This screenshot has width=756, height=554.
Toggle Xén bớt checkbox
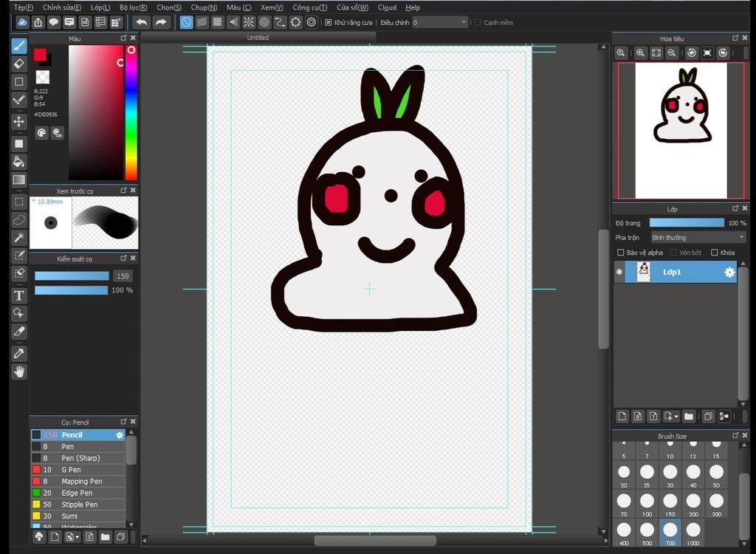673,253
